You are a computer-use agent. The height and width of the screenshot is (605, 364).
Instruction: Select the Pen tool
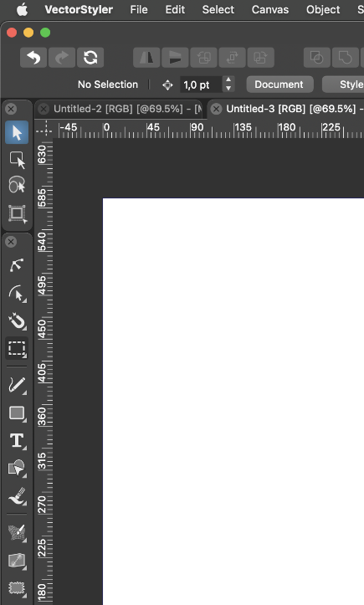click(17, 265)
